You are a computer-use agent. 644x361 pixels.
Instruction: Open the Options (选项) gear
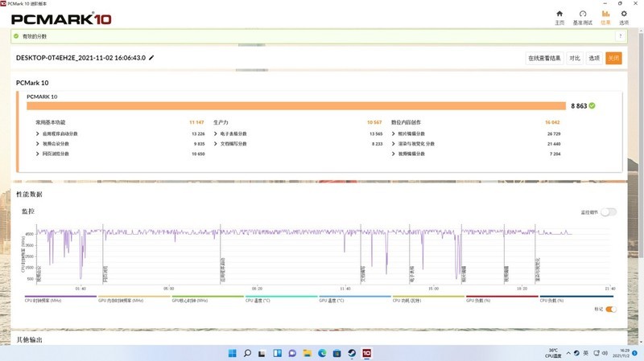[x=623, y=17]
